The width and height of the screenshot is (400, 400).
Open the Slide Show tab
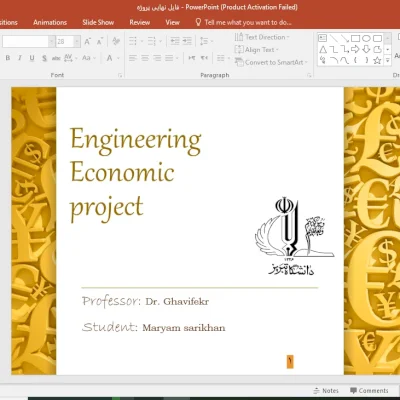[x=98, y=22]
